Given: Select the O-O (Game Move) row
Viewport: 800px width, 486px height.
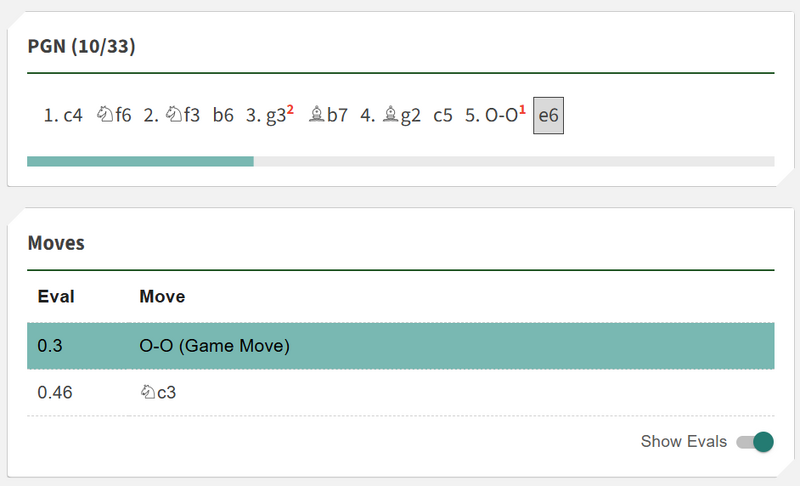Looking at the screenshot, I should click(400, 346).
